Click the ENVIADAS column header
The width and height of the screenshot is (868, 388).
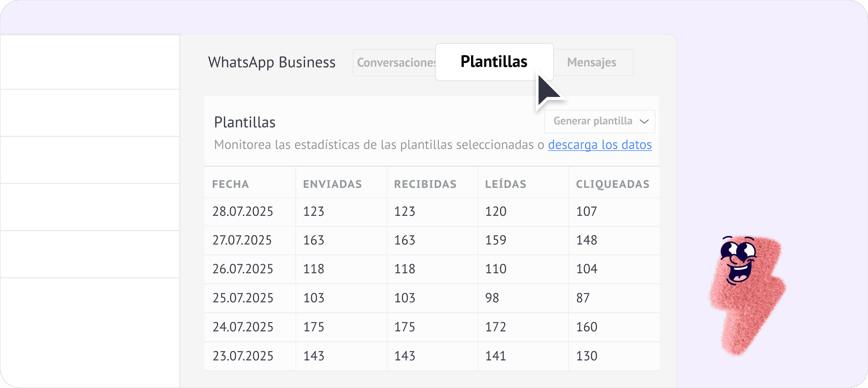tap(332, 184)
